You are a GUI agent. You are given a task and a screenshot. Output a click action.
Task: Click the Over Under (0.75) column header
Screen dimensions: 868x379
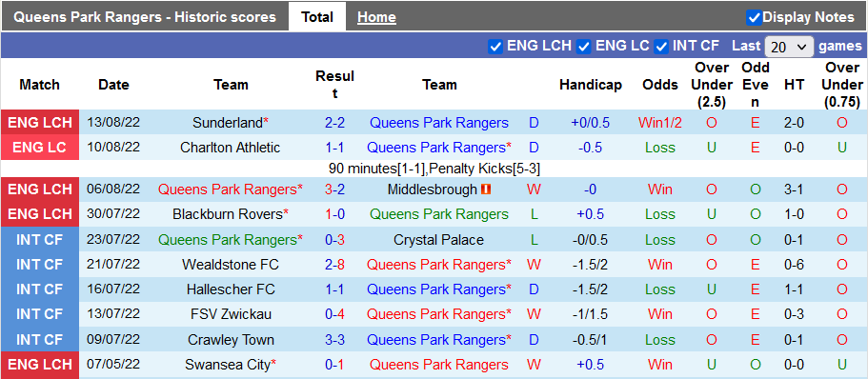click(x=842, y=85)
